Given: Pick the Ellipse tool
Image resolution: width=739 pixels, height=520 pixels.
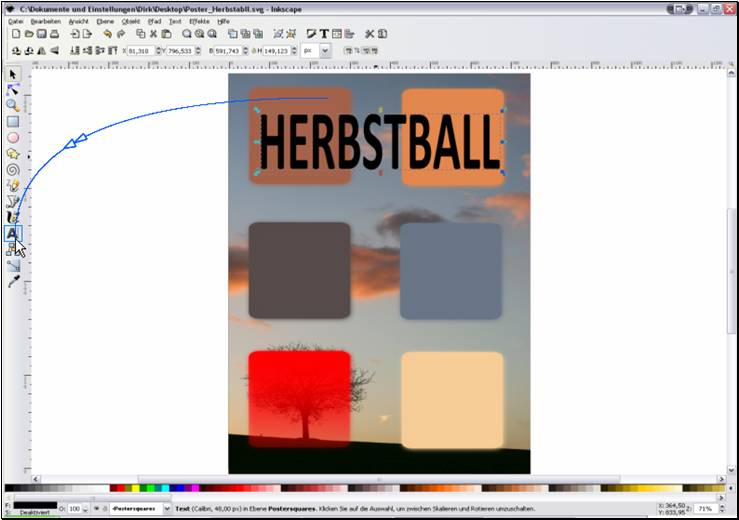Looking at the screenshot, I should click(13, 138).
